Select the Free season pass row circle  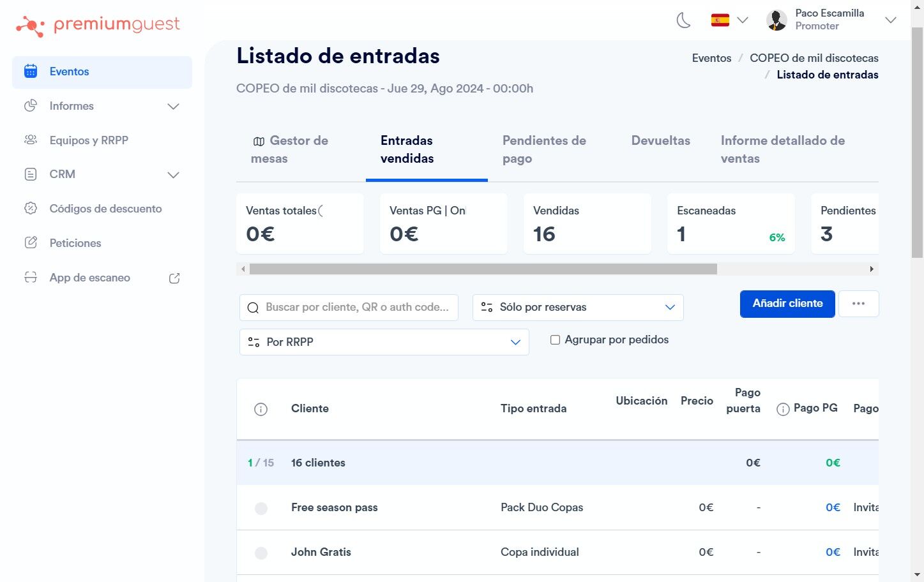[261, 509]
